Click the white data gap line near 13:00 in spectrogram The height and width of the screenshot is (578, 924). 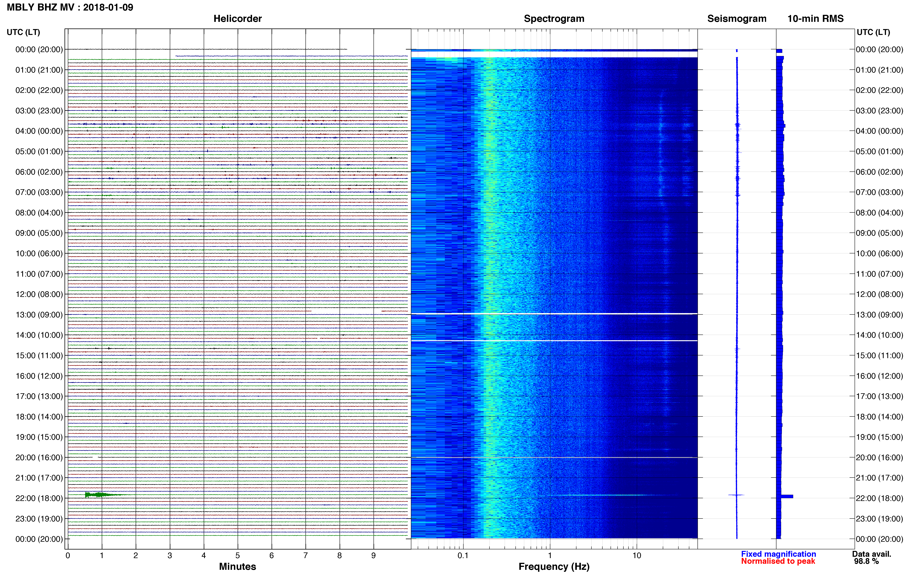554,314
